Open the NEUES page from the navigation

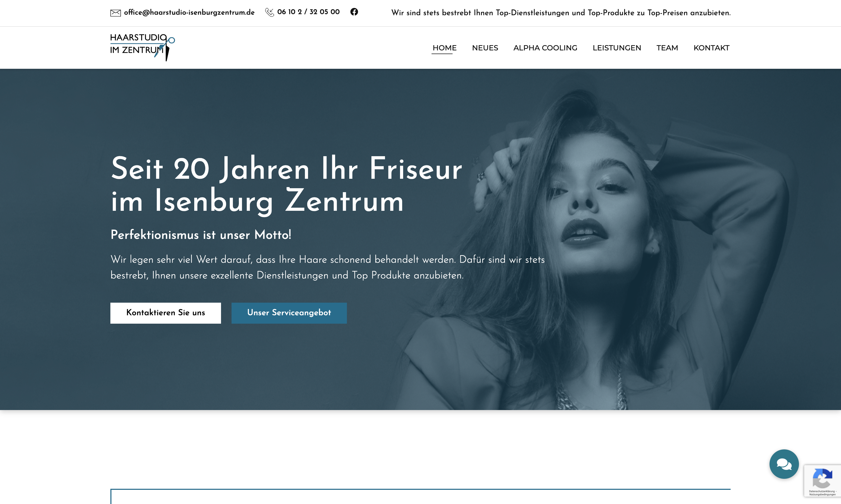tap(485, 48)
